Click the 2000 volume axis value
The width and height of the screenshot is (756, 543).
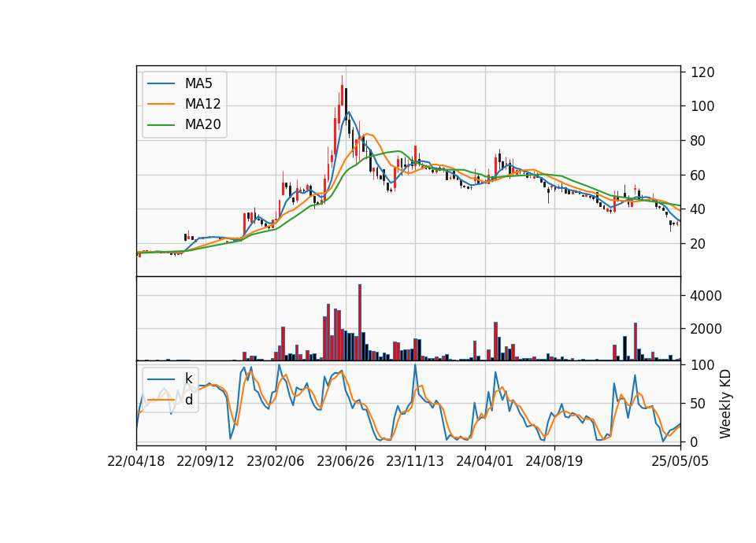click(706, 329)
